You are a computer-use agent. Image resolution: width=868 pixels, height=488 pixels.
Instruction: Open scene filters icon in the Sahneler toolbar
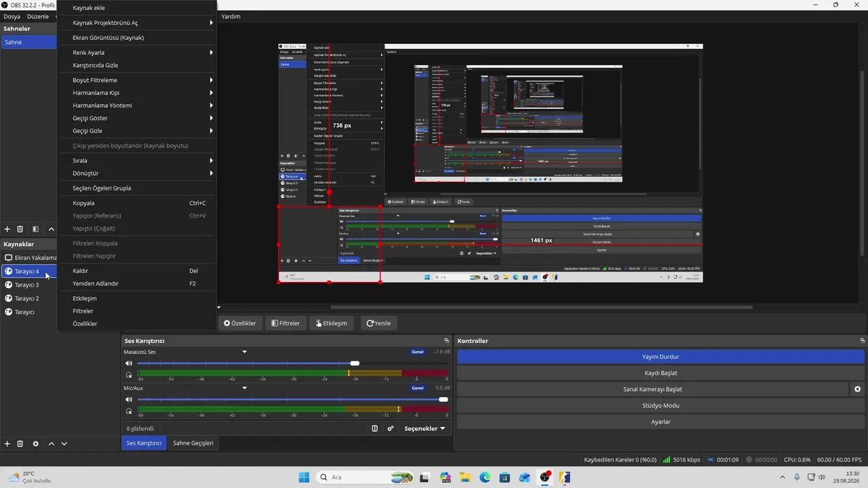click(36, 229)
